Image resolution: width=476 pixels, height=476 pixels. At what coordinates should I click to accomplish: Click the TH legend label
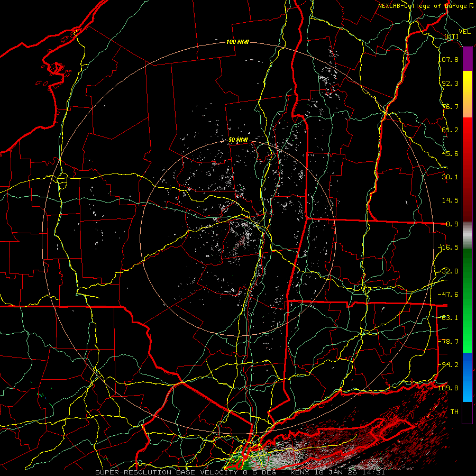tap(454, 412)
